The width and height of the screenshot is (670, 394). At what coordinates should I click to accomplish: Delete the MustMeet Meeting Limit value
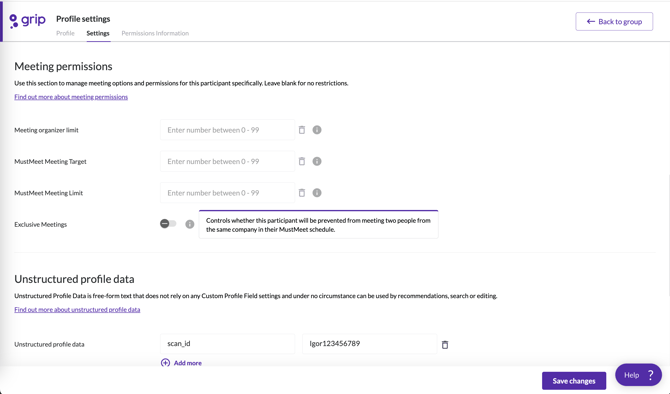(302, 193)
